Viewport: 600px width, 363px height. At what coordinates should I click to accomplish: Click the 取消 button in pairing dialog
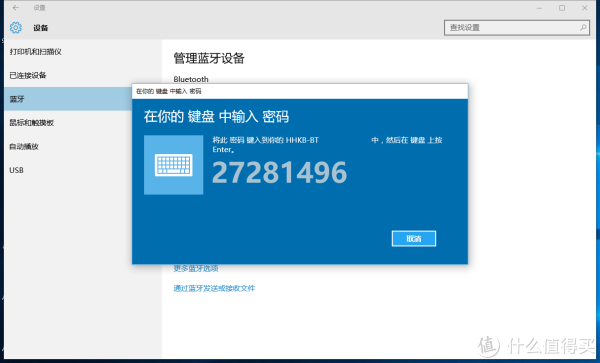414,239
